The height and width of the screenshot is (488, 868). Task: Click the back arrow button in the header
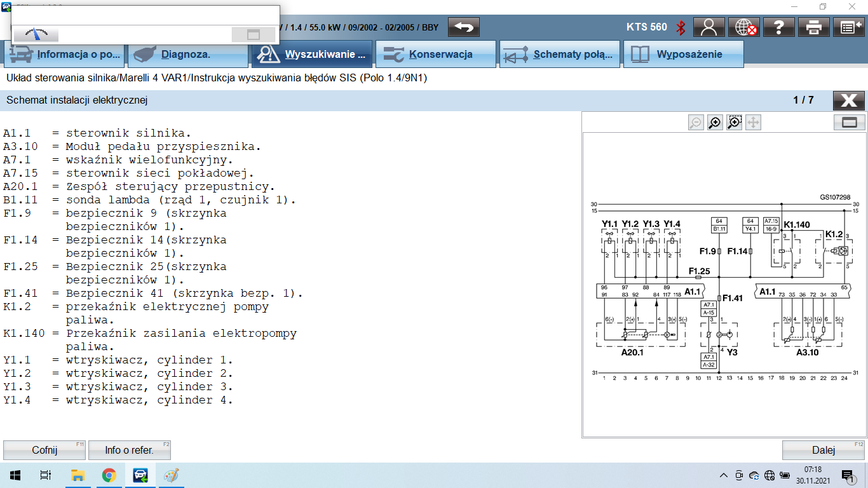pos(464,27)
